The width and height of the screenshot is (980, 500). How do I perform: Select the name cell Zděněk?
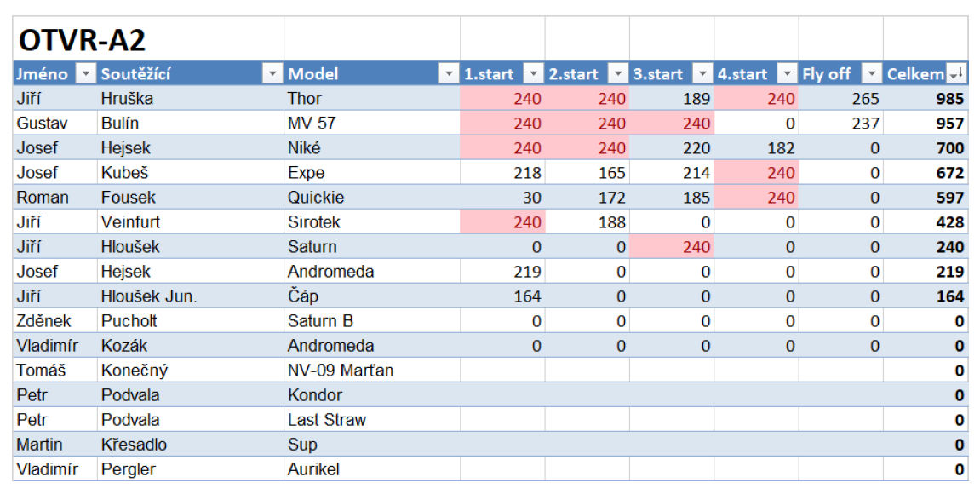coord(55,320)
